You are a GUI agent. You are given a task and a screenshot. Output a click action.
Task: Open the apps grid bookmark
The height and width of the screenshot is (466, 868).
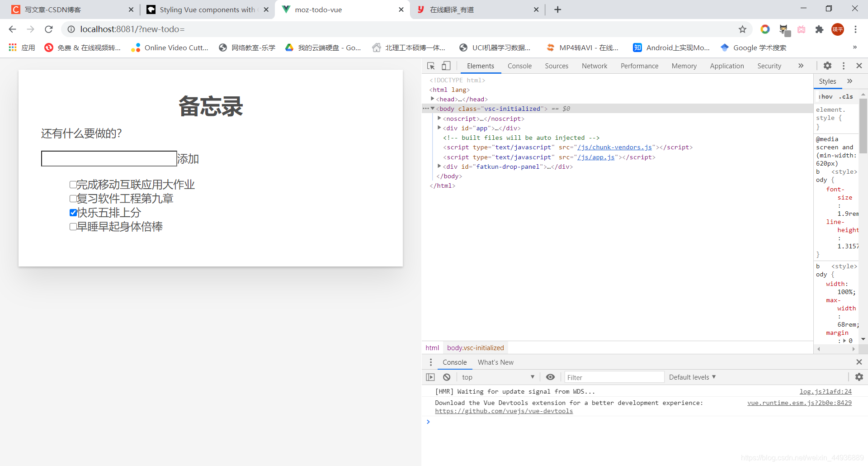coord(22,48)
